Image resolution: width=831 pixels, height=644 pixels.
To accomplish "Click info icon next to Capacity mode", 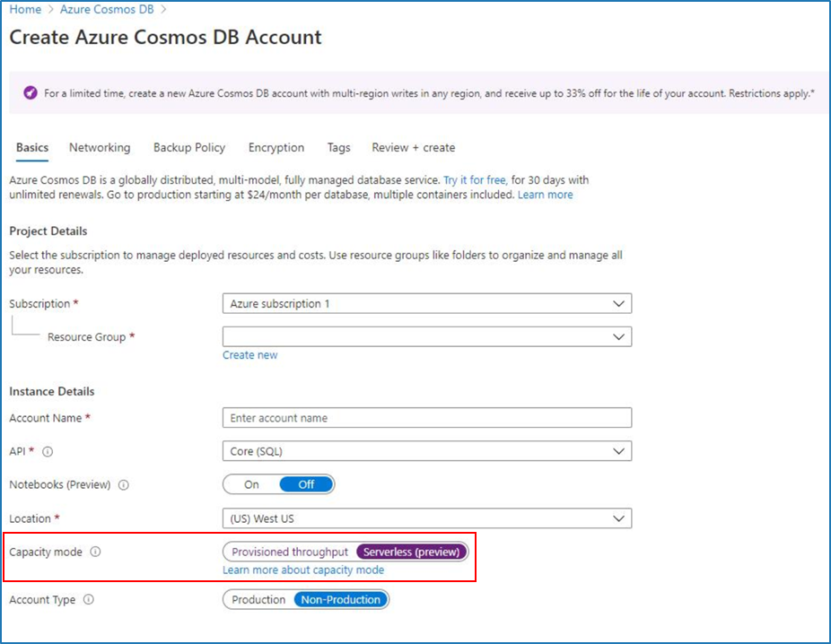I will point(95,552).
